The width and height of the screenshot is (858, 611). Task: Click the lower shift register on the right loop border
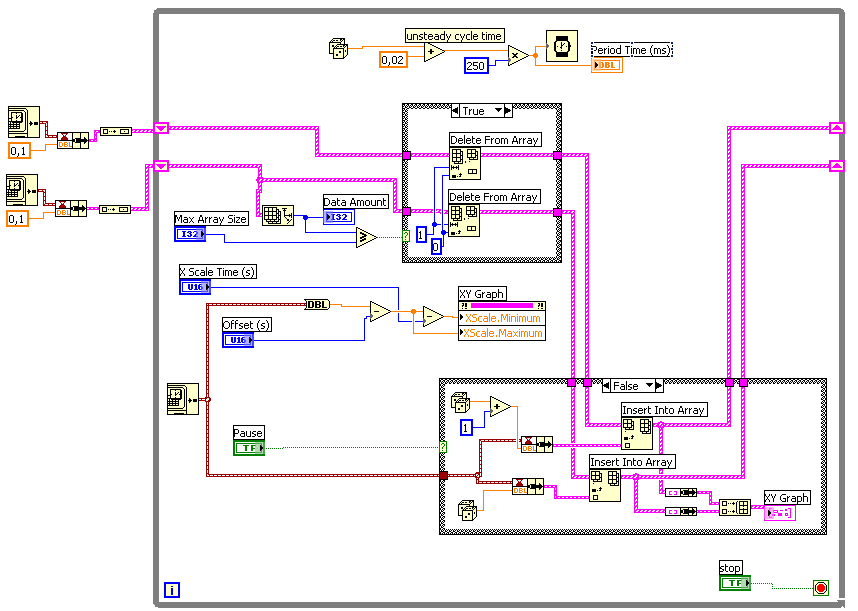[x=837, y=166]
